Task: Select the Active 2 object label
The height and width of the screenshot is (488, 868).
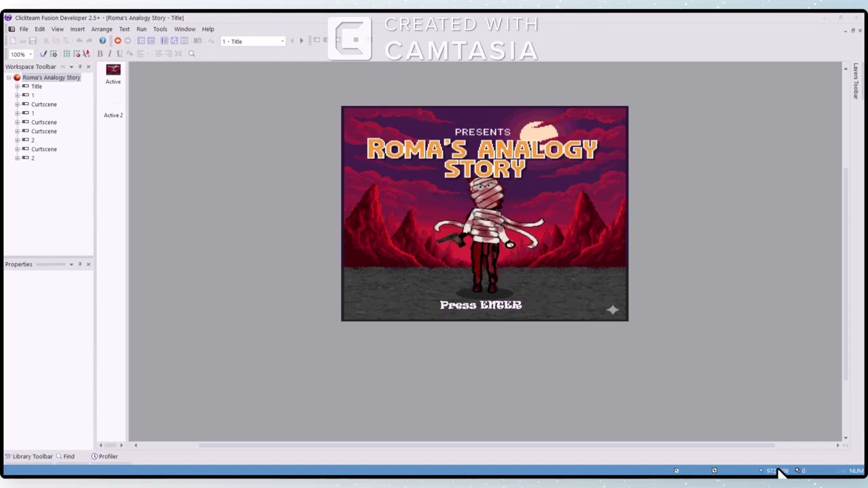Action: pyautogui.click(x=113, y=115)
